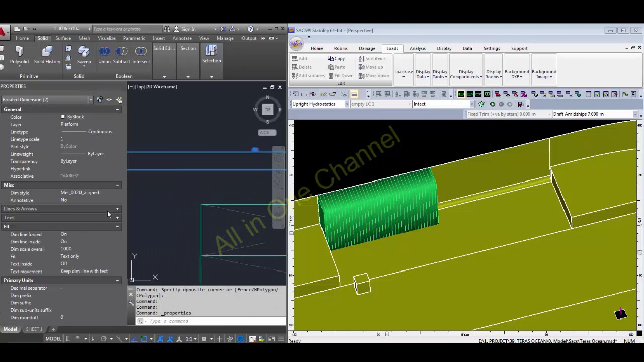Apply the Subtract boolean operation
This screenshot has width=644, height=362.
click(121, 55)
